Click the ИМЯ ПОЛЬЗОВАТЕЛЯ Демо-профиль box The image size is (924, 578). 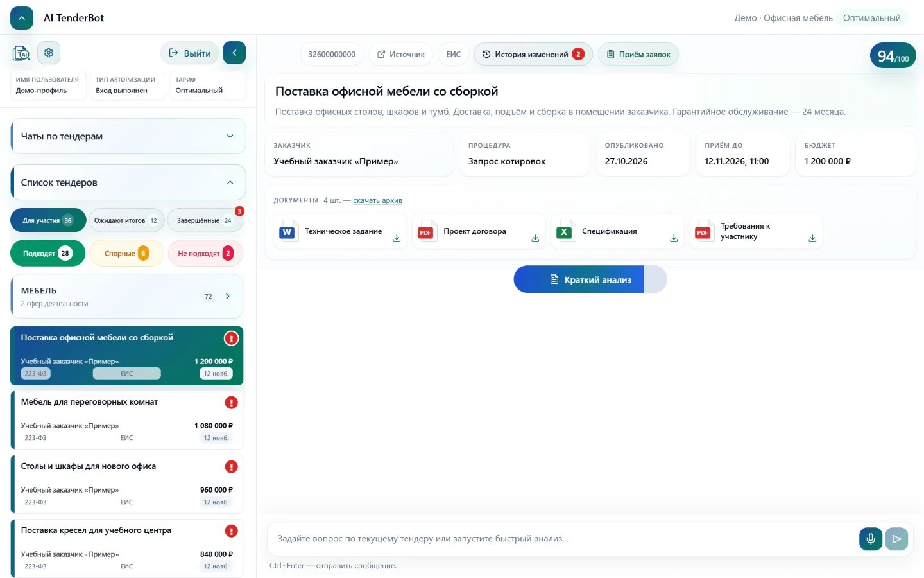(48, 85)
